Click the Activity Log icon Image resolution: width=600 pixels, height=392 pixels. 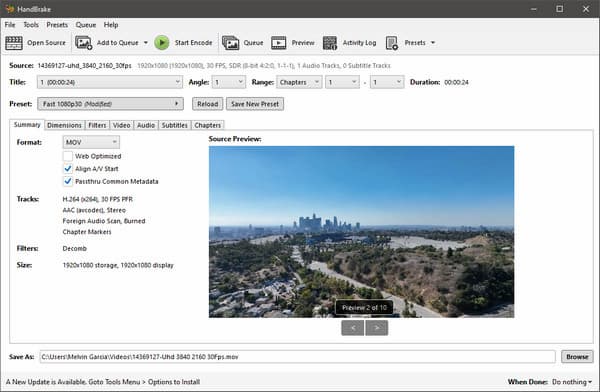(330, 43)
